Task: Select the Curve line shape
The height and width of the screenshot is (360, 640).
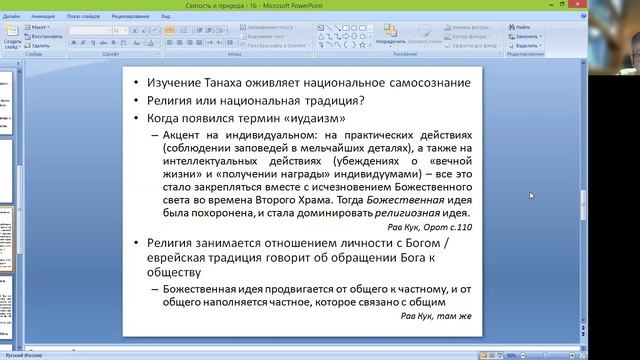Action: pyautogui.click(x=329, y=45)
